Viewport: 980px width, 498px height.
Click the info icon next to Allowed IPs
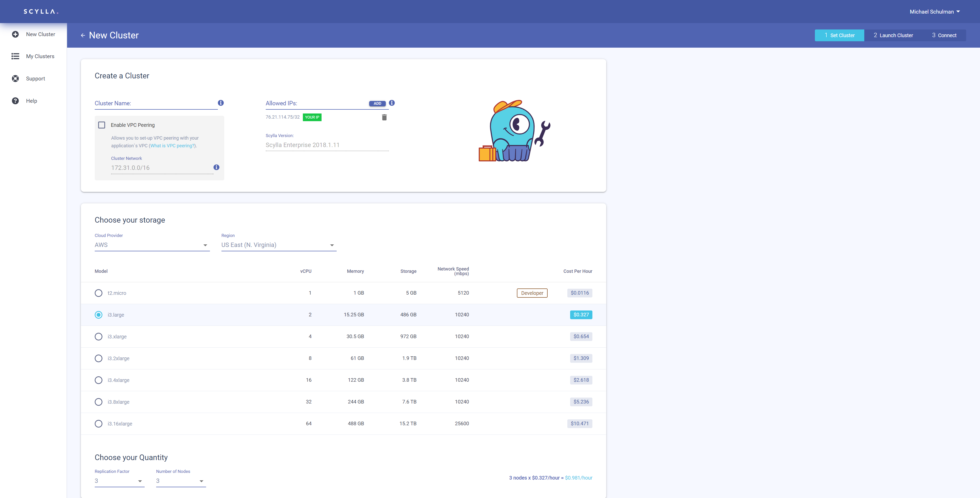tap(392, 103)
